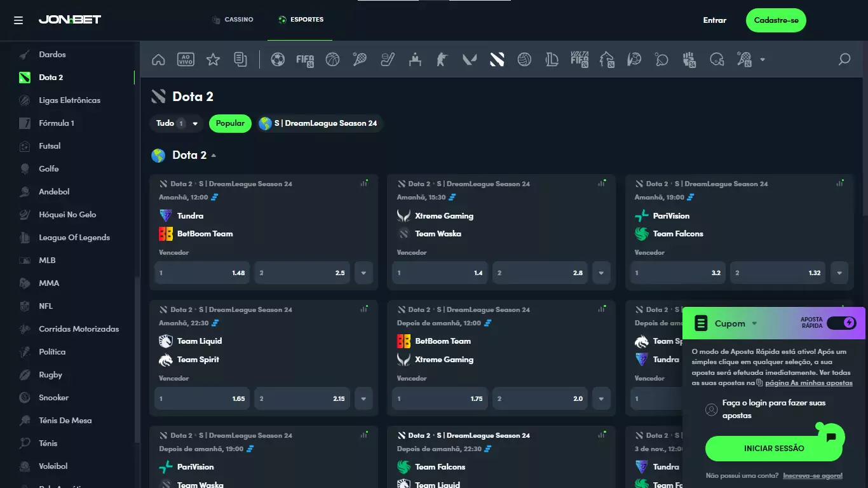Bet on Xtreme Gaming at odds 2.0
The height and width of the screenshot is (488, 868).
click(540, 398)
